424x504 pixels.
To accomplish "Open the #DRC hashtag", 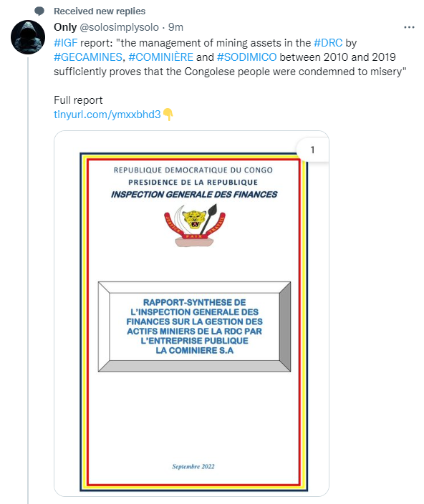I will pyautogui.click(x=328, y=43).
